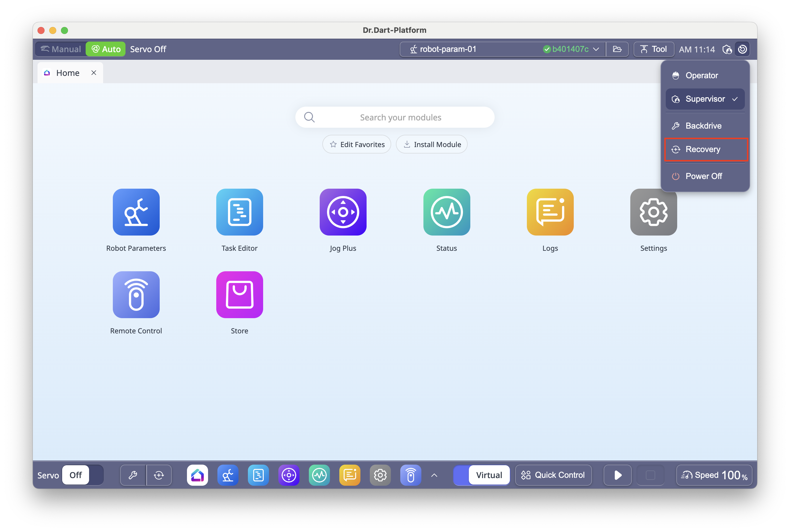Toggle the Virtual mode switch
The image size is (790, 532).
pos(481,475)
